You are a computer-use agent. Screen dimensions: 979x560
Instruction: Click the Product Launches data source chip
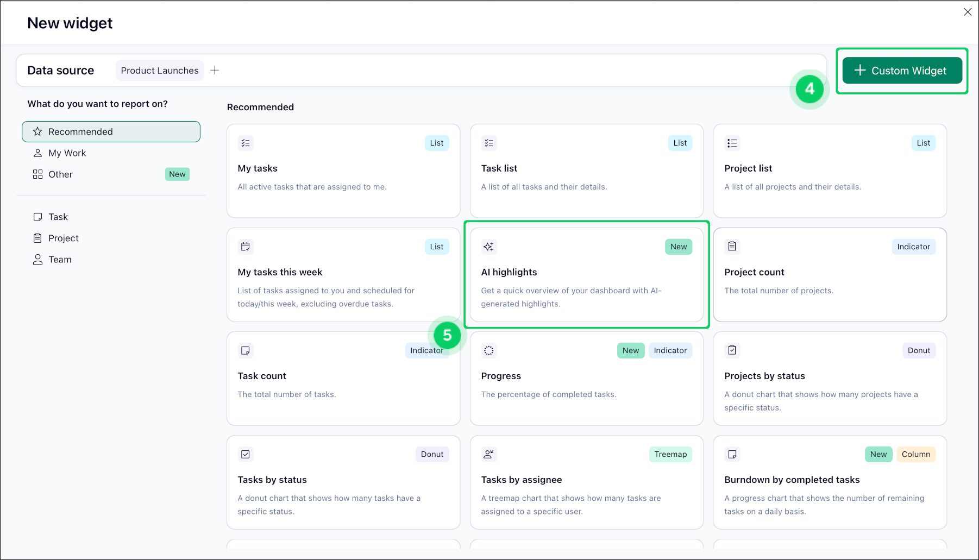point(159,71)
